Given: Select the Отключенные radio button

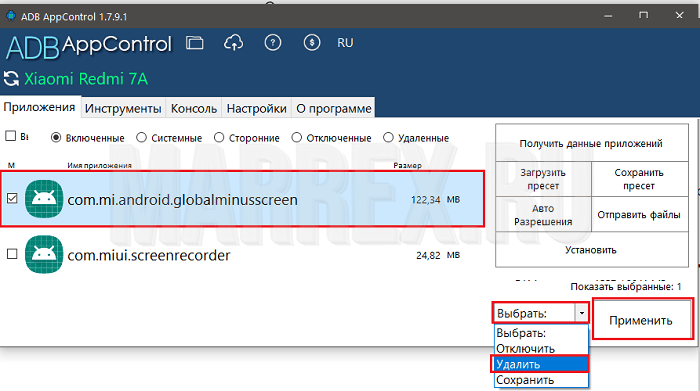Looking at the screenshot, I should point(297,138).
